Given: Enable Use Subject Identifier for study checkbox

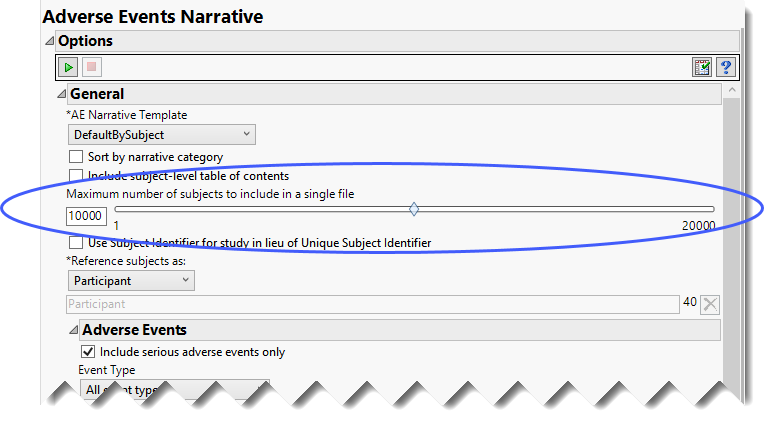Looking at the screenshot, I should point(75,242).
